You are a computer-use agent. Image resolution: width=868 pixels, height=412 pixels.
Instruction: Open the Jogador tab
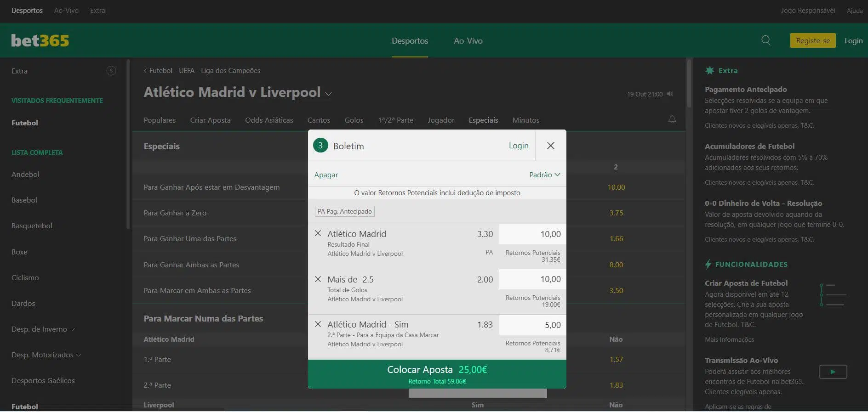pyautogui.click(x=441, y=120)
